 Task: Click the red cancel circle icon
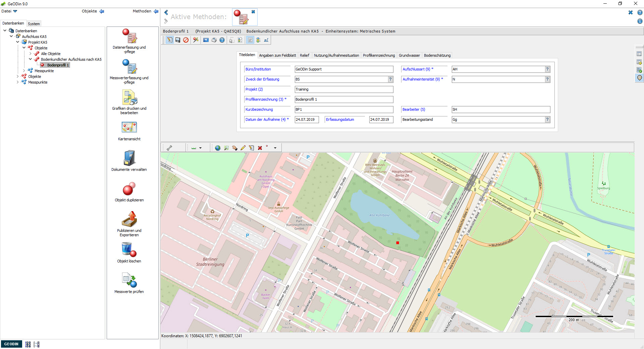tap(186, 40)
